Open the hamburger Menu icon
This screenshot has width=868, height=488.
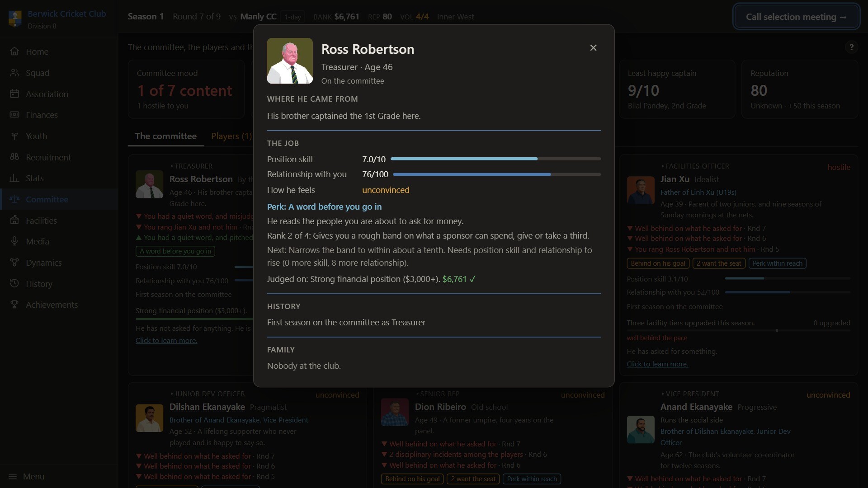13,477
